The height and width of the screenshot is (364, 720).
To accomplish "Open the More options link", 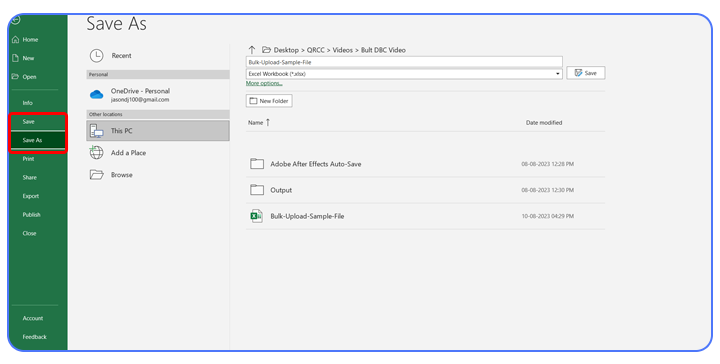I will (x=264, y=84).
